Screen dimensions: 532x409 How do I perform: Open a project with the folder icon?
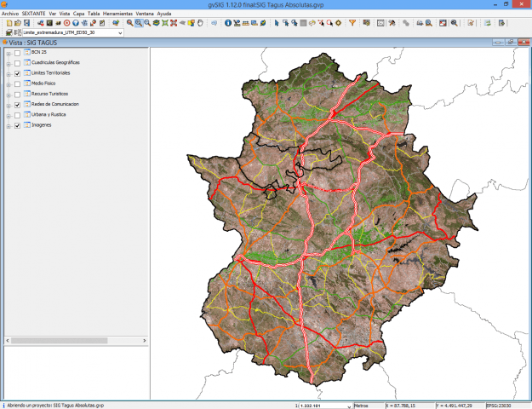pos(18,23)
